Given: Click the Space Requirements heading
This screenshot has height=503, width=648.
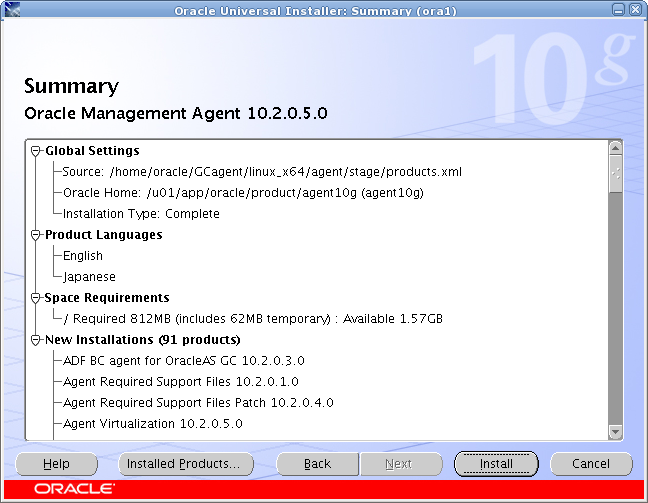Looking at the screenshot, I should tap(107, 298).
